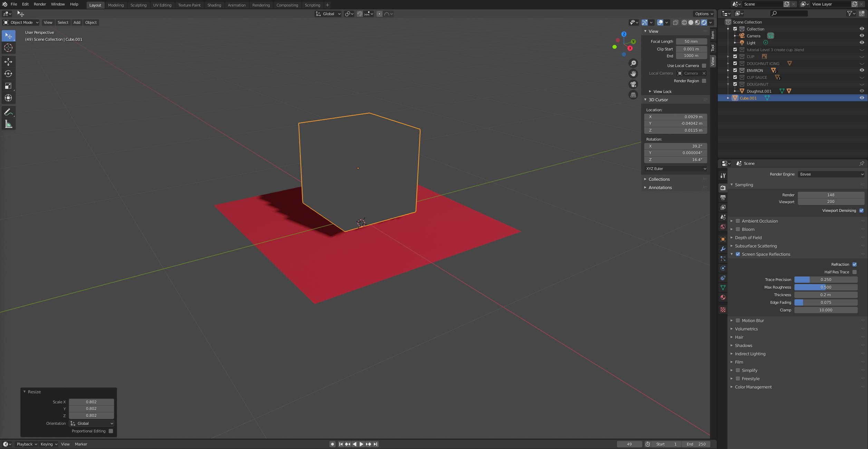
Task: Open Texture properties checker tab icon
Action: coord(723,310)
